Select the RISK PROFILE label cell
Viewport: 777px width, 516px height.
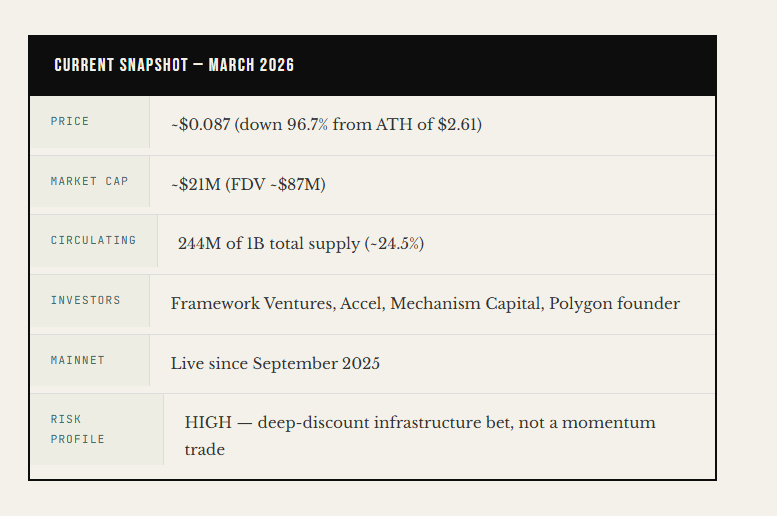pos(97,430)
